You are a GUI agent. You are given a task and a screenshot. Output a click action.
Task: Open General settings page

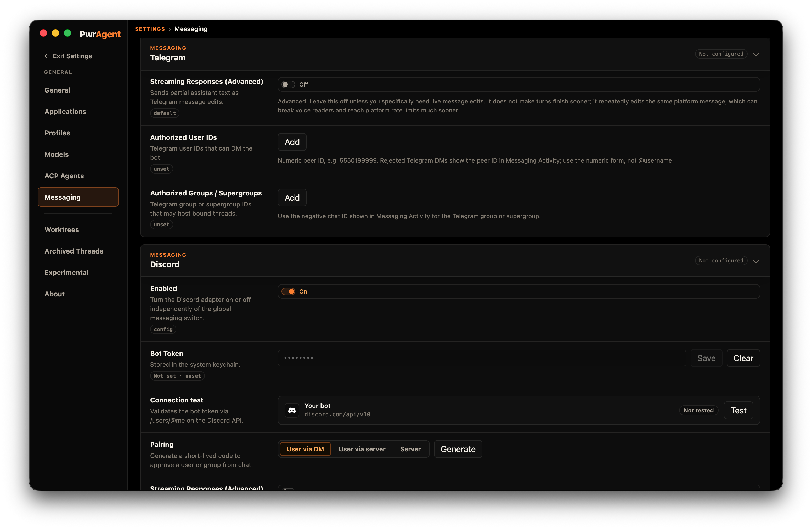78,90
